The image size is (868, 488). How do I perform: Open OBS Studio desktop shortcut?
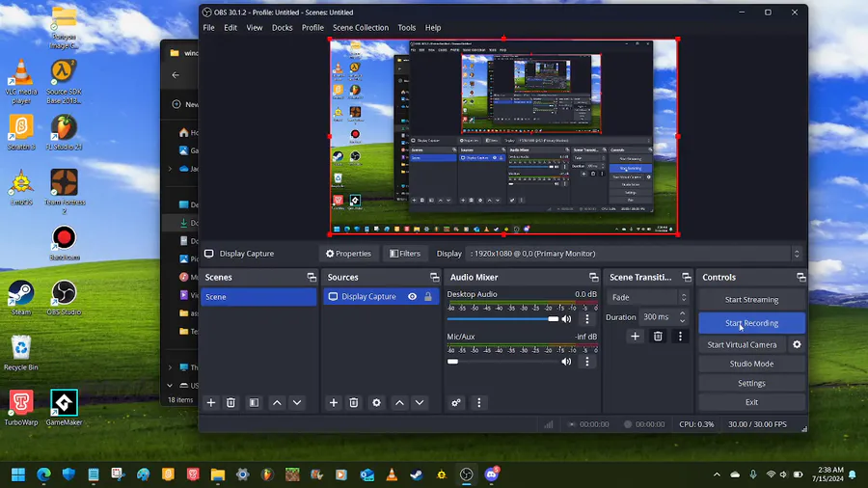(x=64, y=298)
